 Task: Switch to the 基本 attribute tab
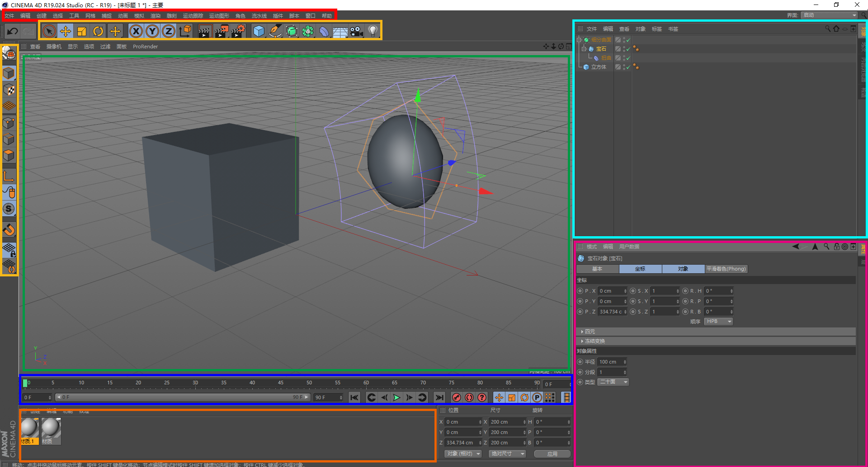(597, 269)
